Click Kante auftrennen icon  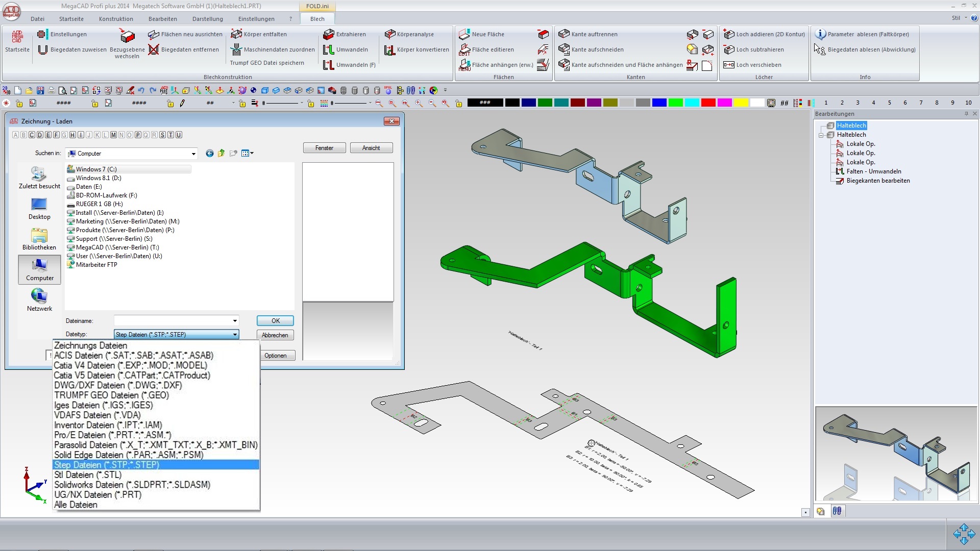click(x=564, y=34)
